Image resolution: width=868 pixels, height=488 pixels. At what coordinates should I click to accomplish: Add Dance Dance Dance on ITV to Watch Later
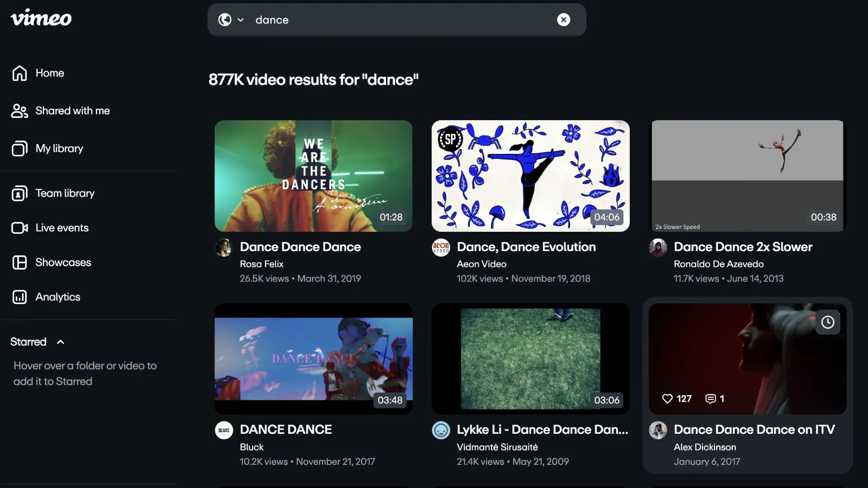click(x=827, y=322)
